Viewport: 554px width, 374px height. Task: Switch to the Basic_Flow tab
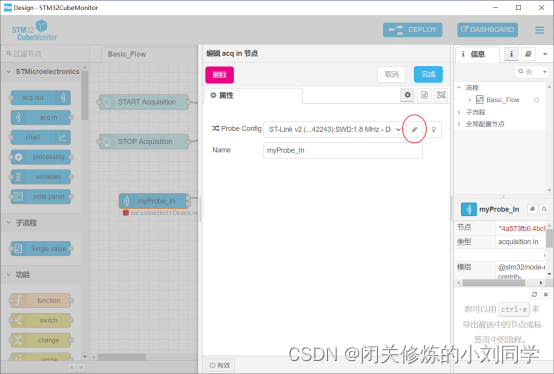tap(127, 54)
